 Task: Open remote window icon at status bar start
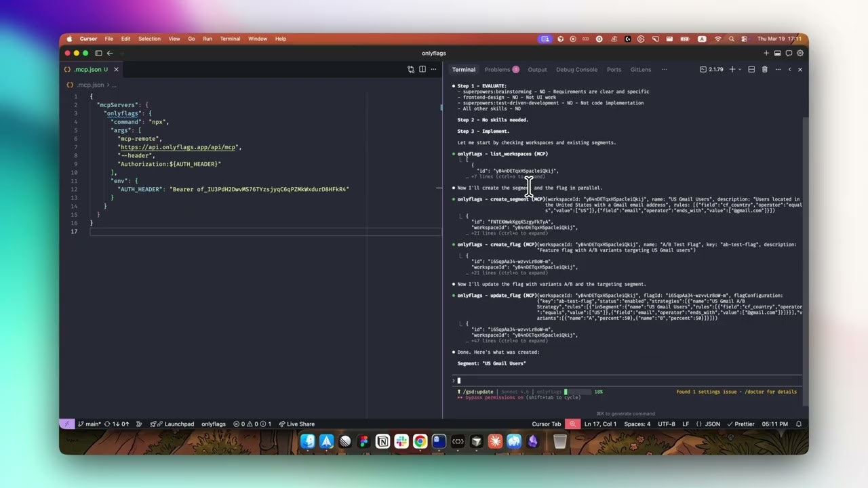coord(66,424)
